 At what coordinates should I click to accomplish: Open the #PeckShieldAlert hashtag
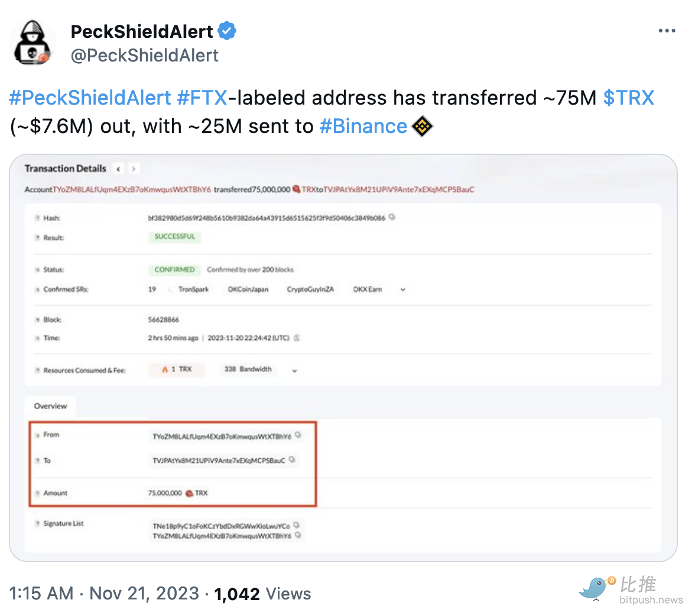click(90, 98)
